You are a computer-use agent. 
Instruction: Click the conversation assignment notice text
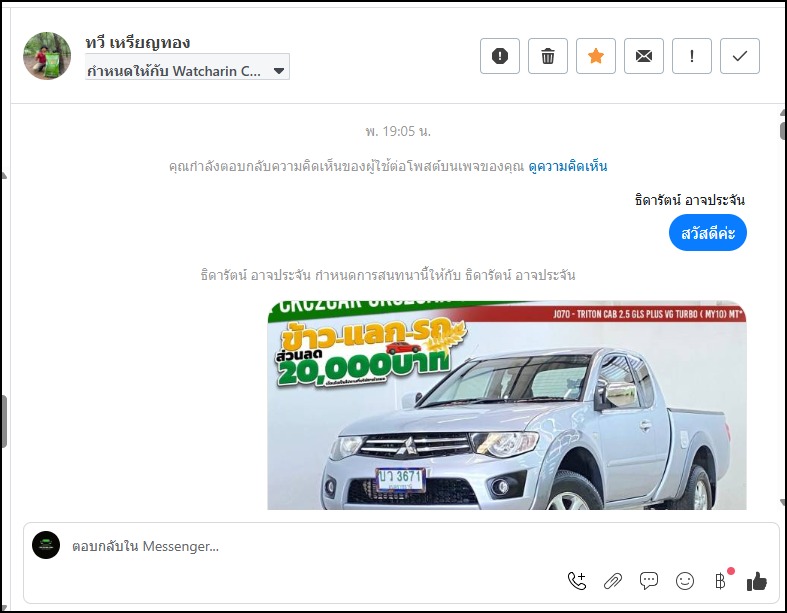coord(387,275)
